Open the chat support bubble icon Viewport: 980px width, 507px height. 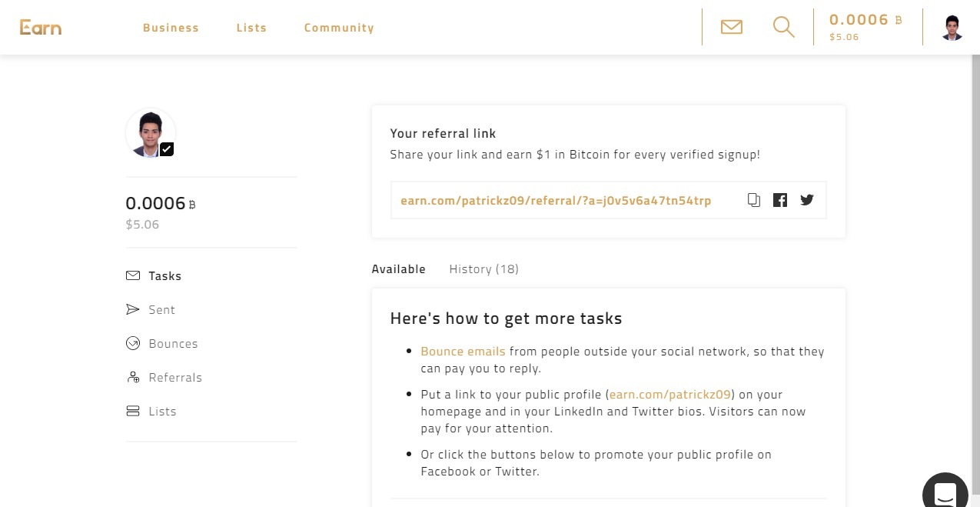tap(945, 492)
